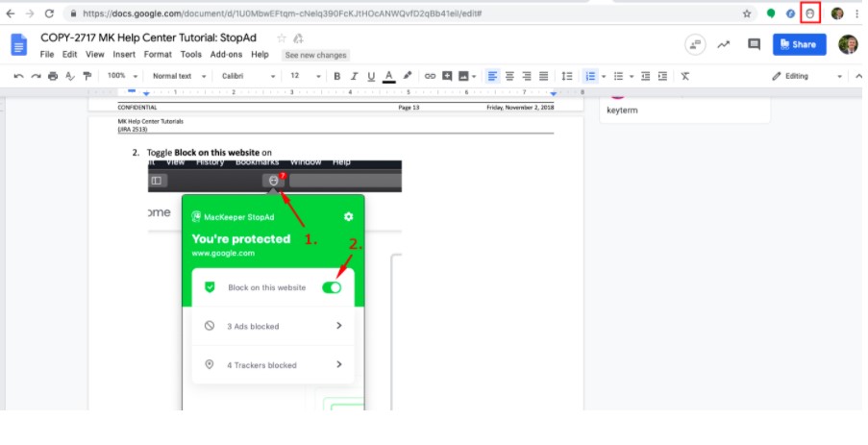The height and width of the screenshot is (445, 868).
Task: Expand the numbered list style arrow
Action: pyautogui.click(x=604, y=77)
